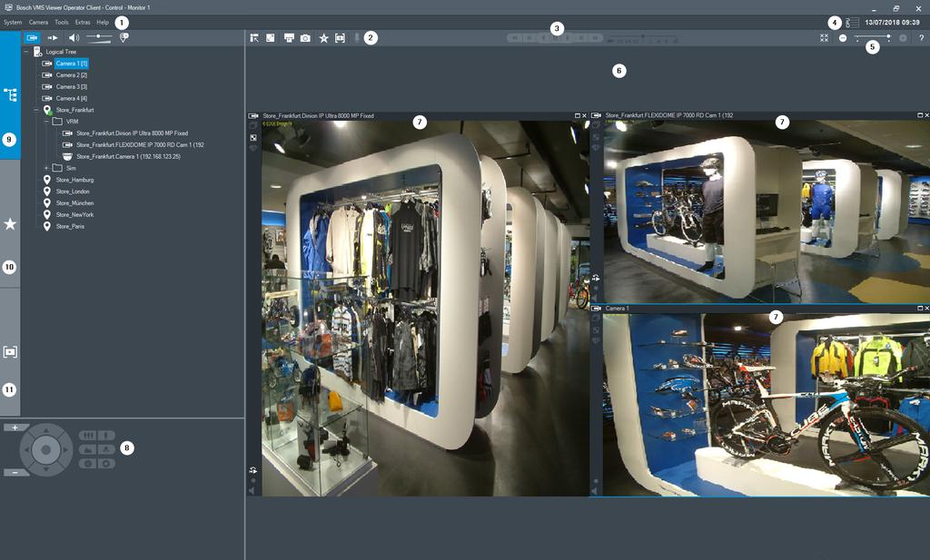Select Store_München in the tree
Viewport: 930px width, 560px height.
(74, 203)
